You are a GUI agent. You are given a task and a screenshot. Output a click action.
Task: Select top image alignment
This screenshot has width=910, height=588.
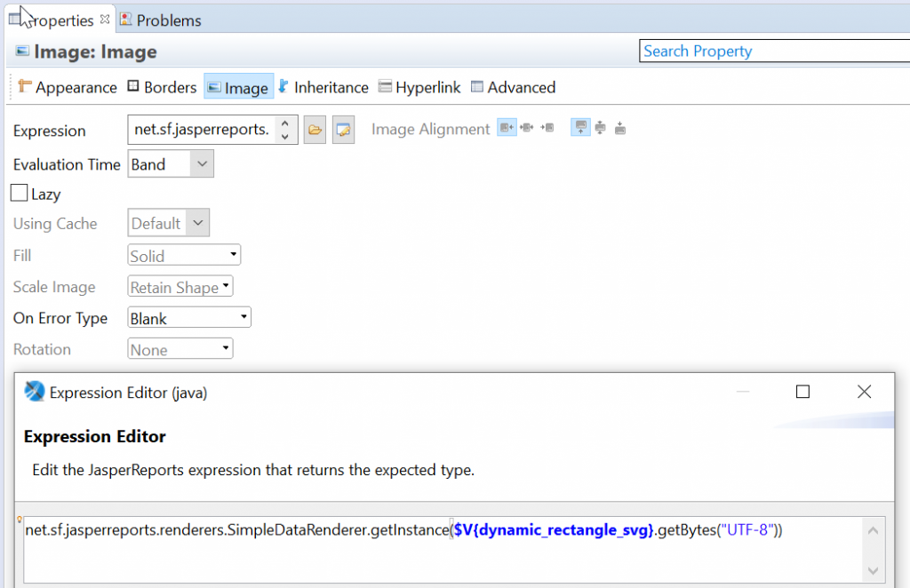pos(580,127)
